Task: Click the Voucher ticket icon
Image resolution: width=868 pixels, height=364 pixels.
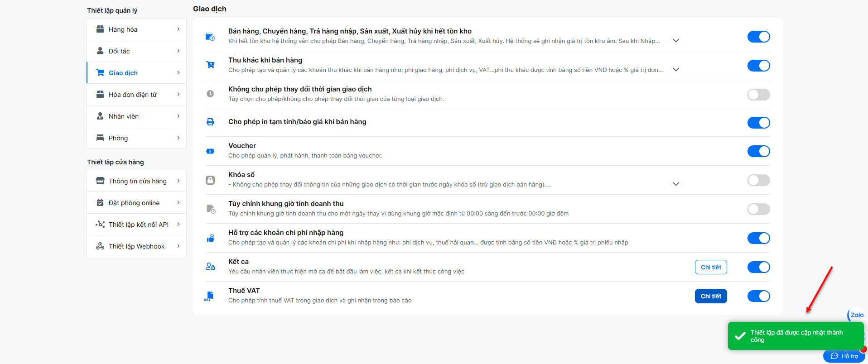Action: [210, 151]
